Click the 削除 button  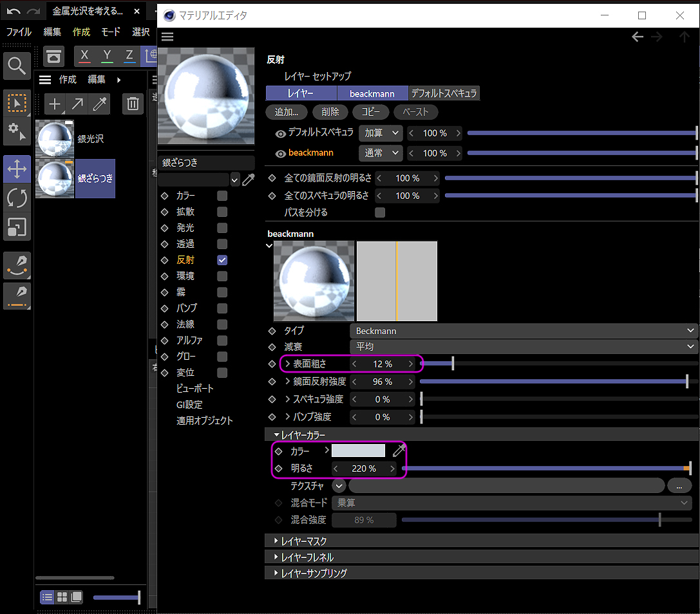[330, 112]
